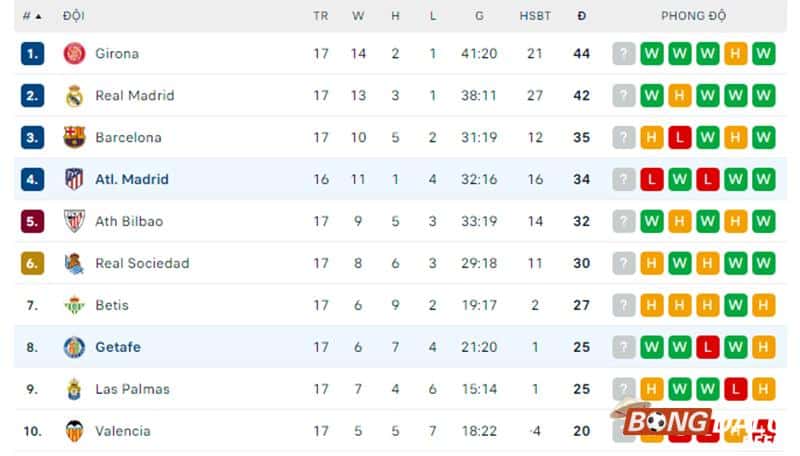Click the Las Palmas club crest
This screenshot has width=800, height=456.
tap(74, 390)
